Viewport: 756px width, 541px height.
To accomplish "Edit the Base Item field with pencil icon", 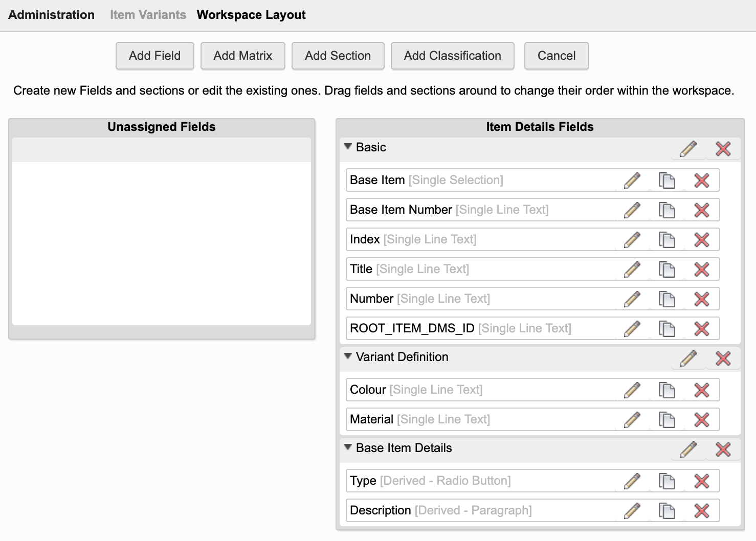I will tap(632, 181).
